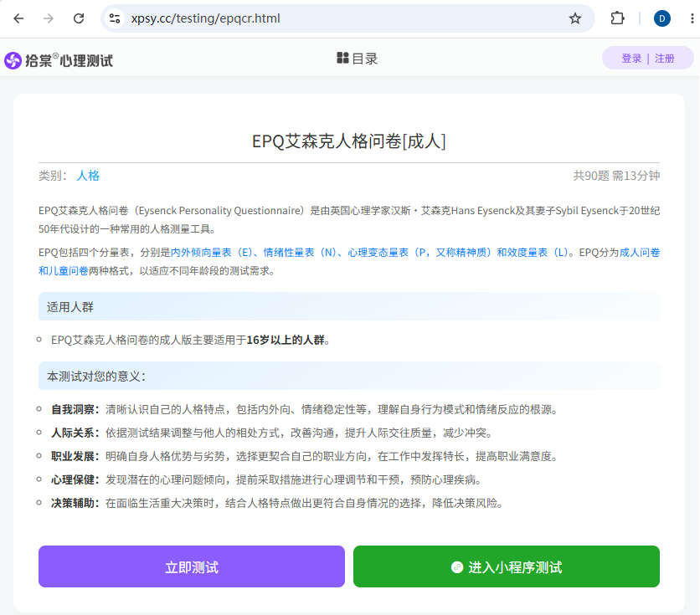The width and height of the screenshot is (700, 615).
Task: Click the text 共90题 需13分钟
Action: [x=616, y=176]
